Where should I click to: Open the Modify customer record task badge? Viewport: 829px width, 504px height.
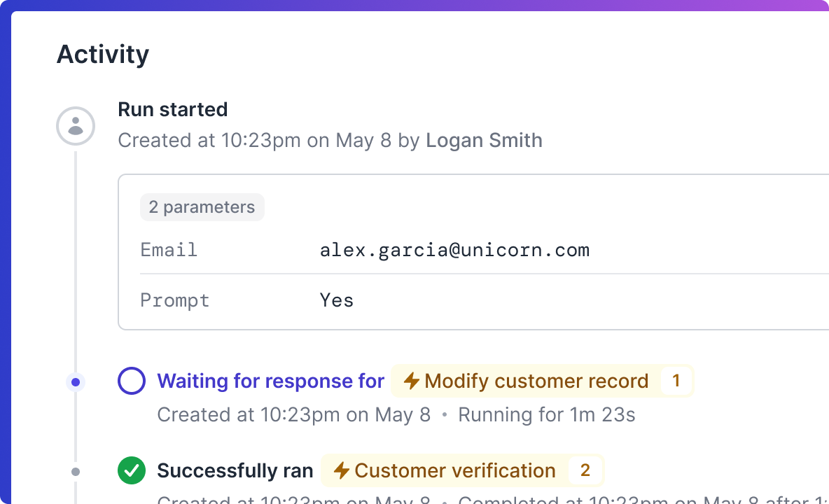pyautogui.click(x=536, y=381)
